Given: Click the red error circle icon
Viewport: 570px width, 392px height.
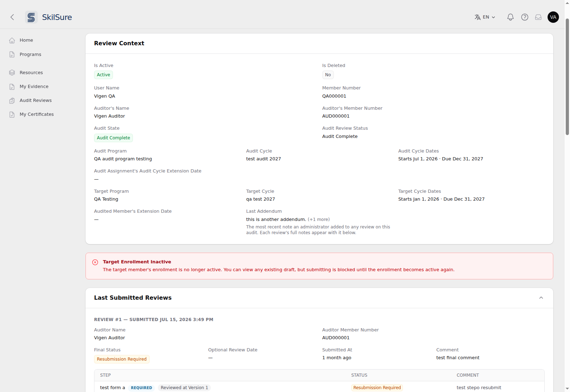Looking at the screenshot, I should click(x=95, y=262).
